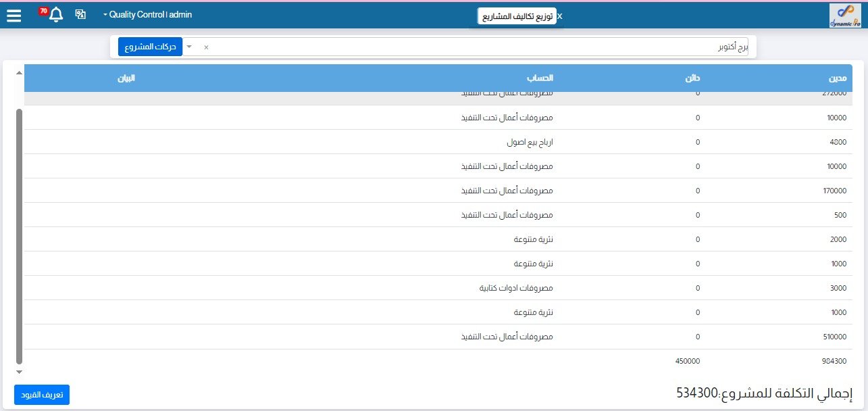Click the دائن column header
Viewport: 868px width, 411px height.
(692, 78)
